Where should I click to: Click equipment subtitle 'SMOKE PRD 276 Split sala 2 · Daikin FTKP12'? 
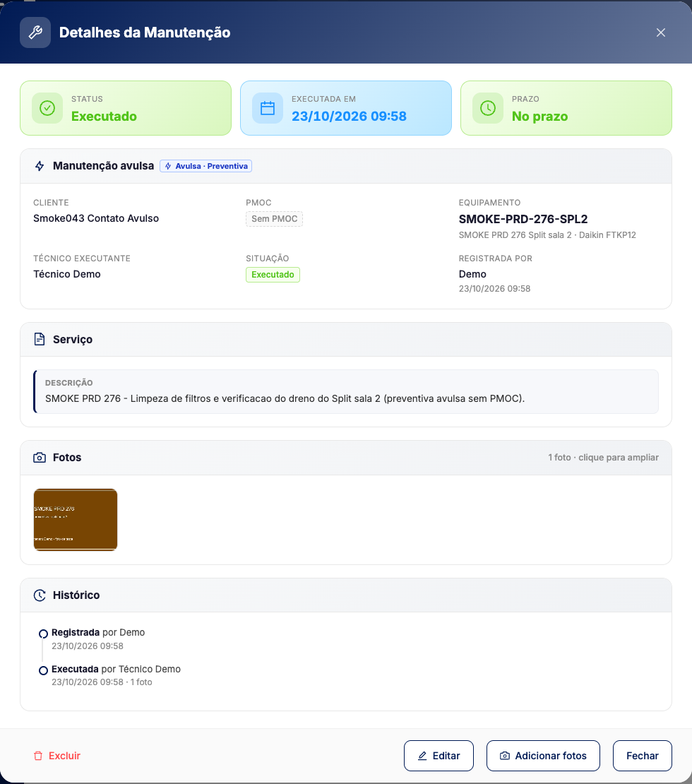pos(547,235)
